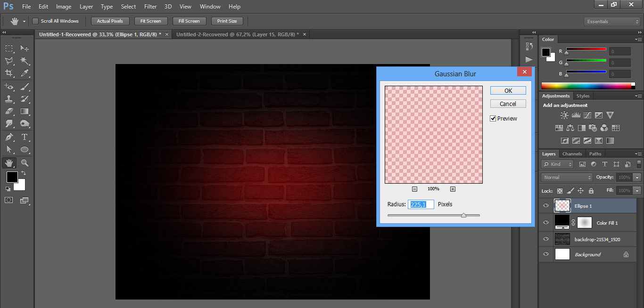Click the Radius slider handle
Viewport: 644px width, 308px height.
(463, 215)
